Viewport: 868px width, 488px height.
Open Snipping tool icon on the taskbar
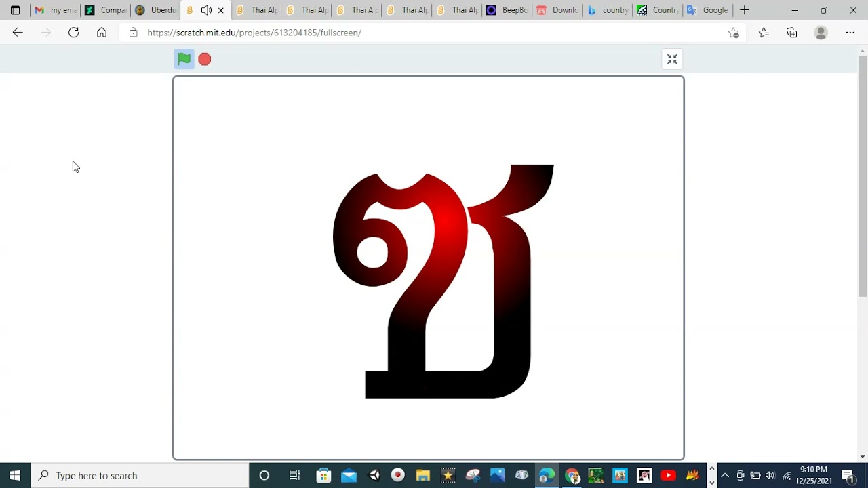tap(473, 475)
